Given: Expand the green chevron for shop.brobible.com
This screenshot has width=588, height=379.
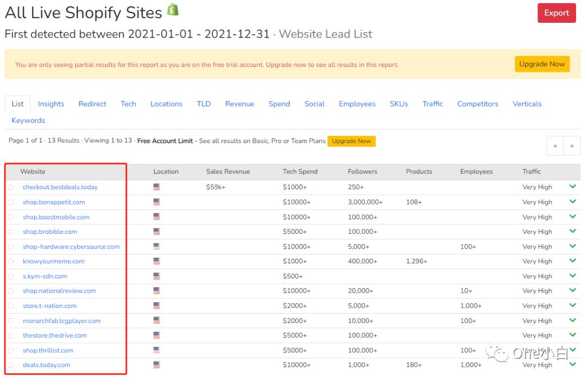Looking at the screenshot, I should 572,231.
